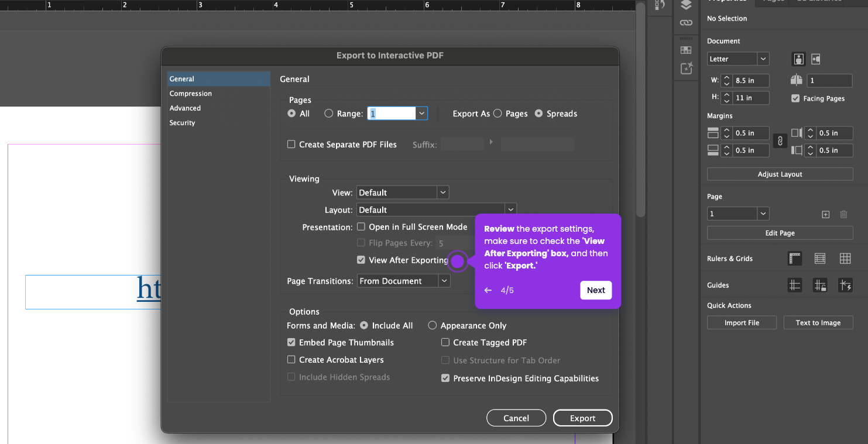Click the Text to Image quick action
The image size is (868, 444).
click(818, 322)
